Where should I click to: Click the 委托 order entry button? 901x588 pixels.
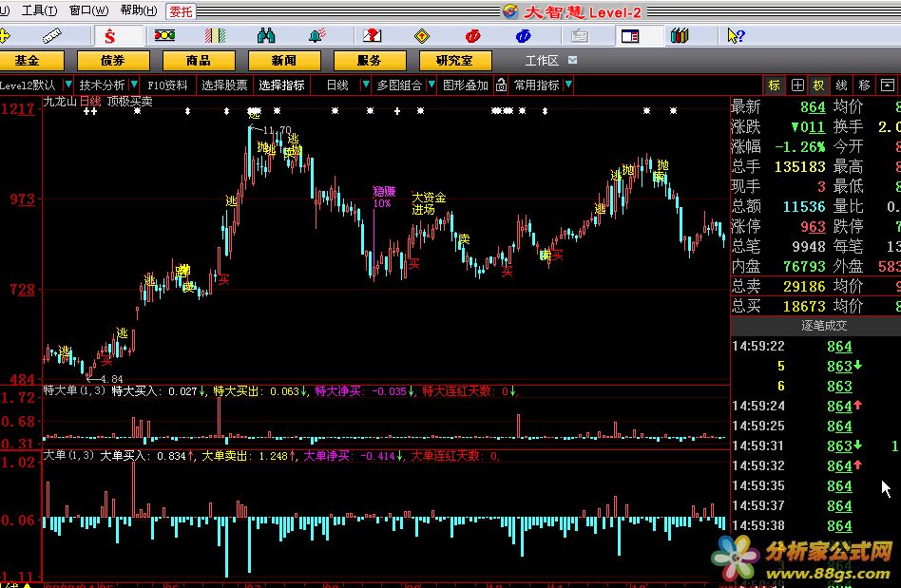(x=181, y=11)
